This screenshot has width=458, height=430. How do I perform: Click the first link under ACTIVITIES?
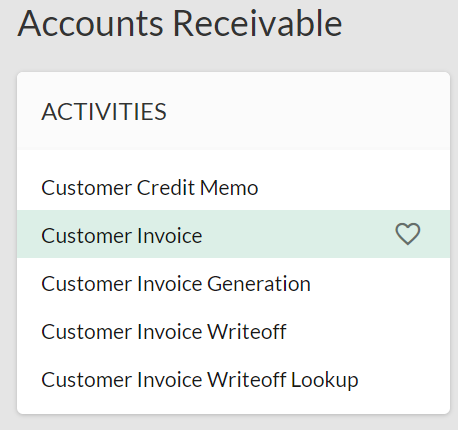click(x=150, y=188)
